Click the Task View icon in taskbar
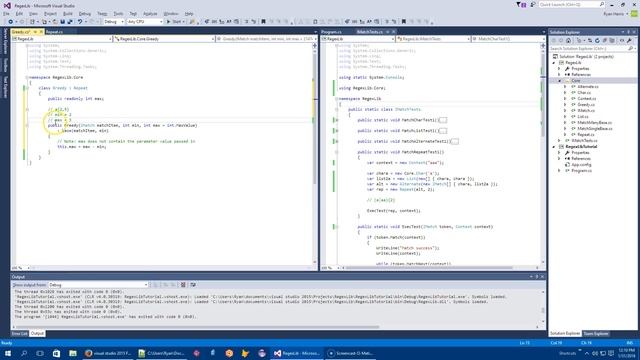 pos(40,353)
